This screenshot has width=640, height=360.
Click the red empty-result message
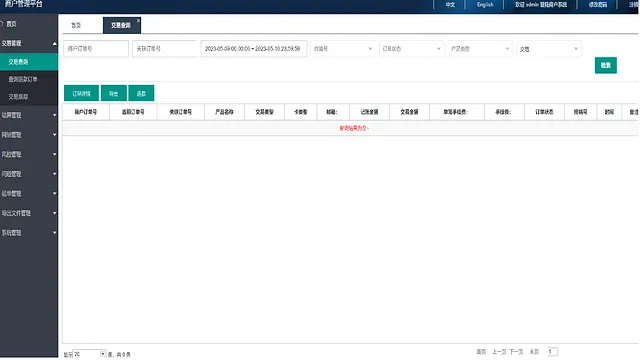pyautogui.click(x=354, y=128)
